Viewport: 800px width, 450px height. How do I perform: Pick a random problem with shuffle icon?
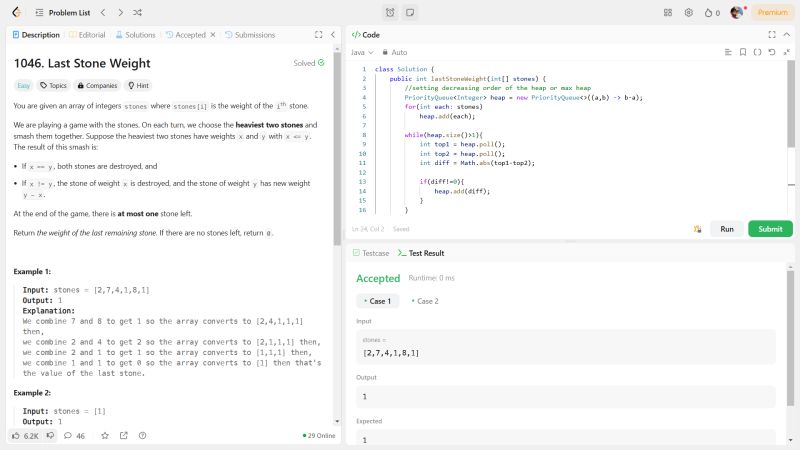pyautogui.click(x=137, y=12)
